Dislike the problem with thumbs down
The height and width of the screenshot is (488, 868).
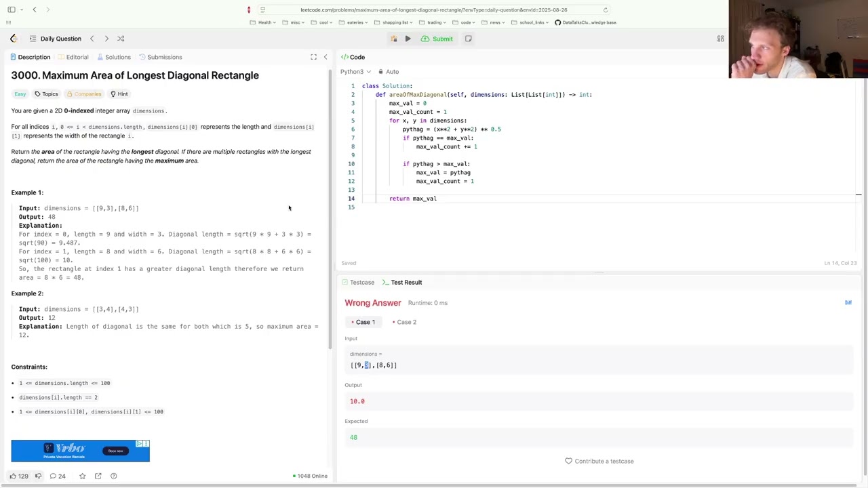(x=38, y=476)
